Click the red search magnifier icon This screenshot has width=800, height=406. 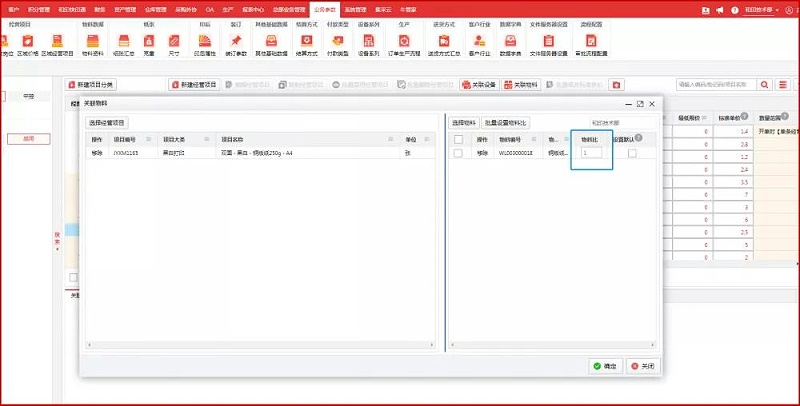(x=767, y=85)
